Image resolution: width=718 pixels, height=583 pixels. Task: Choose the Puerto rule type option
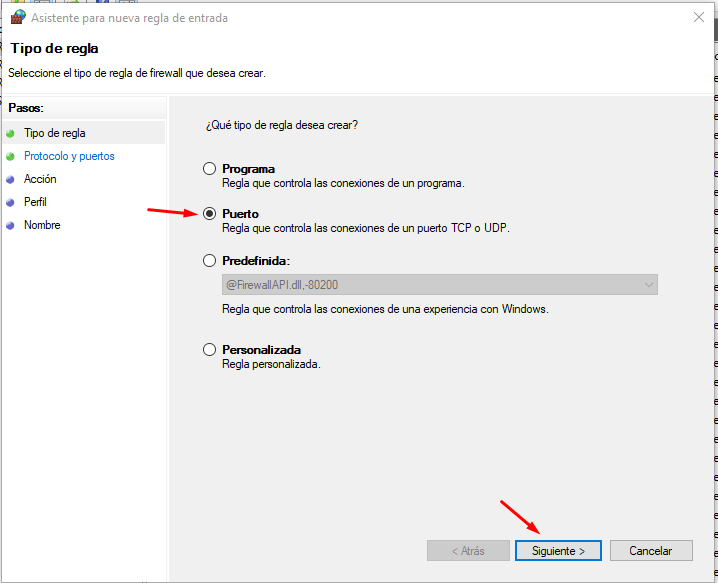[209, 214]
